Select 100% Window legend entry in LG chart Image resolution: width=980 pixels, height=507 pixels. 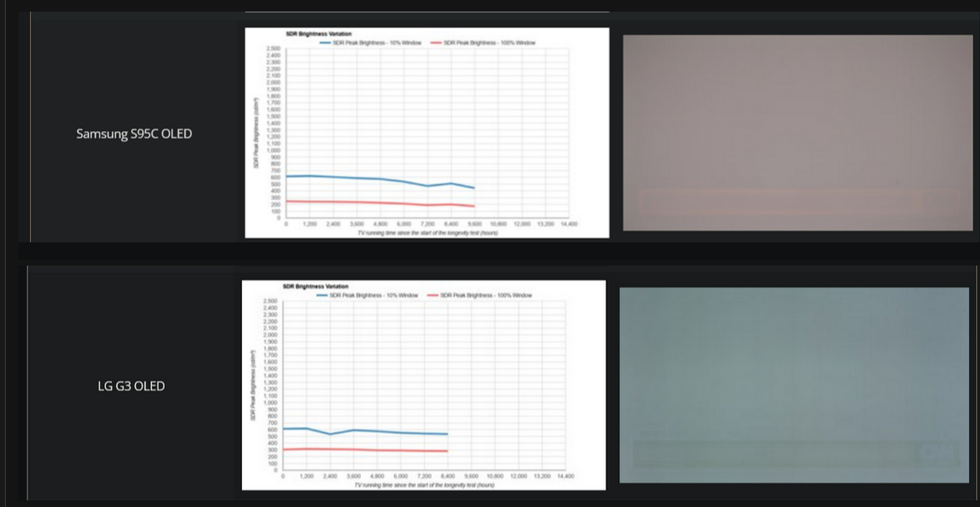point(479,295)
